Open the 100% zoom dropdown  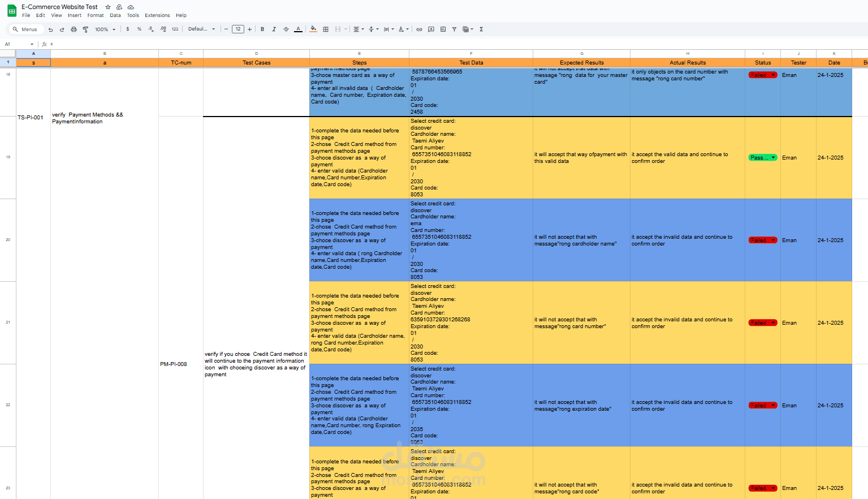coord(105,29)
